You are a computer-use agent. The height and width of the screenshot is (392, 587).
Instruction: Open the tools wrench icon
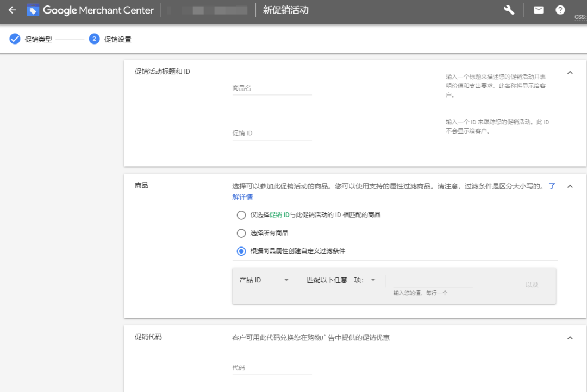[508, 9]
